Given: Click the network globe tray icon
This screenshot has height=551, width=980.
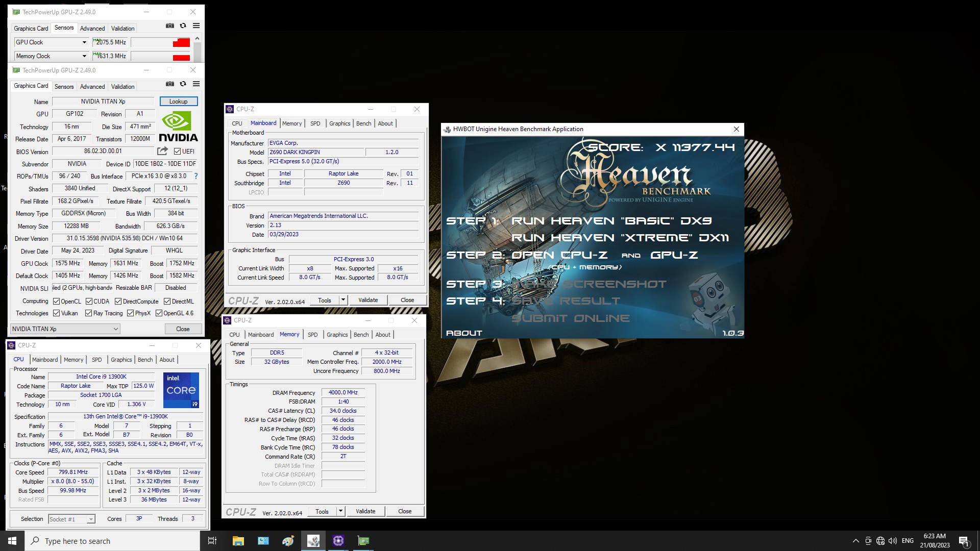Looking at the screenshot, I should pyautogui.click(x=880, y=541).
